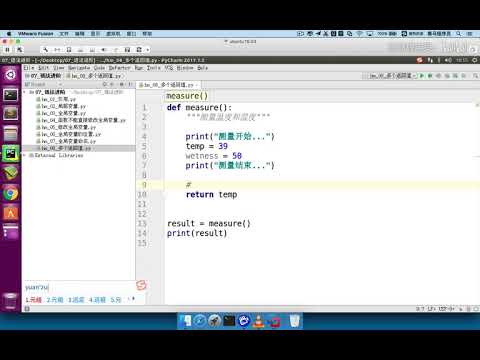This screenshot has height=360, width=480.
Task: Open Ubuntu Software Center orange icon
Action: coord(10,213)
